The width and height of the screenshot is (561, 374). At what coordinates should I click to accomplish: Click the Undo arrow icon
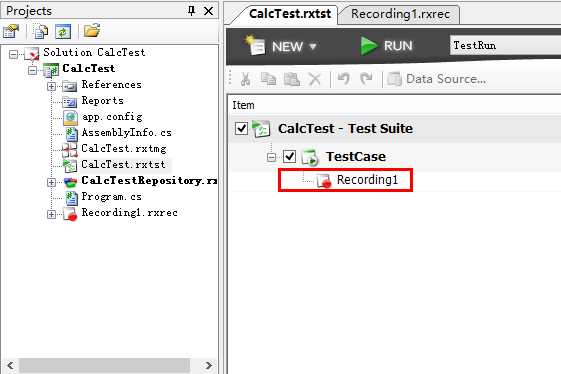(344, 79)
